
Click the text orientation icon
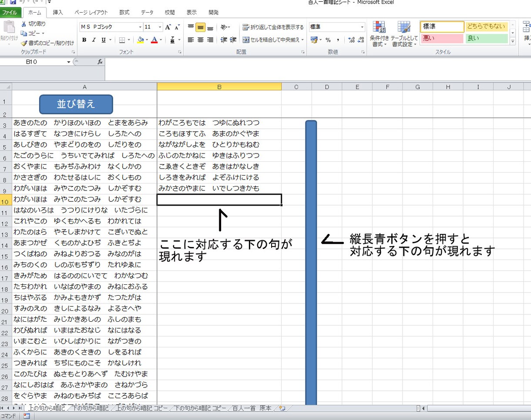(x=224, y=27)
